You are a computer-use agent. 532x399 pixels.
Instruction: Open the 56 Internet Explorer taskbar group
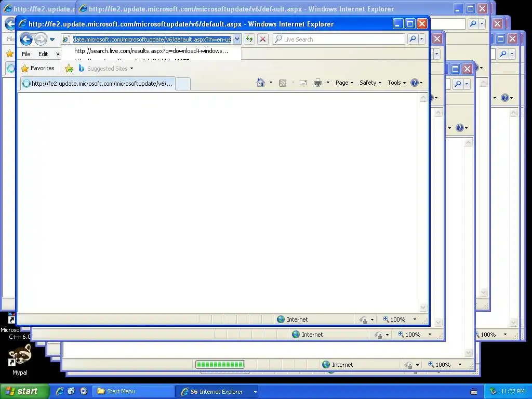[x=217, y=392]
